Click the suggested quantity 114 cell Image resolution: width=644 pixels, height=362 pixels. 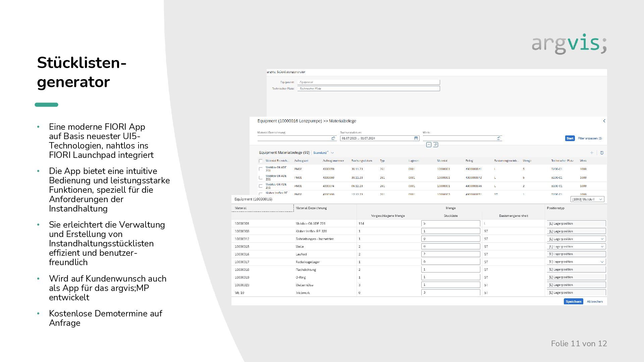[x=361, y=224]
